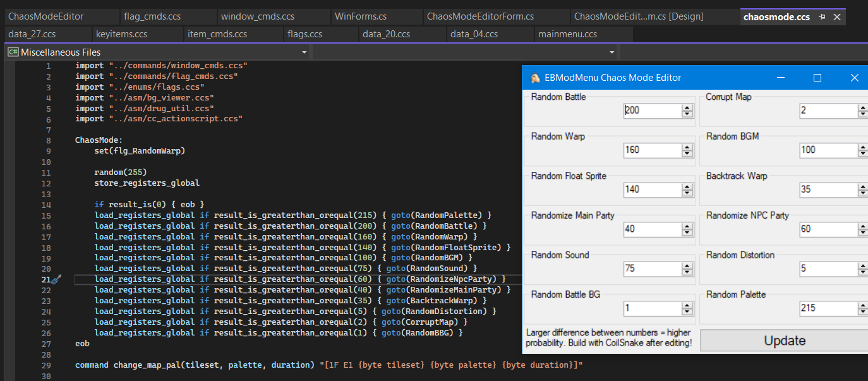Click line number 27 in the gutter
Screen dimensions: 868x381
point(46,344)
